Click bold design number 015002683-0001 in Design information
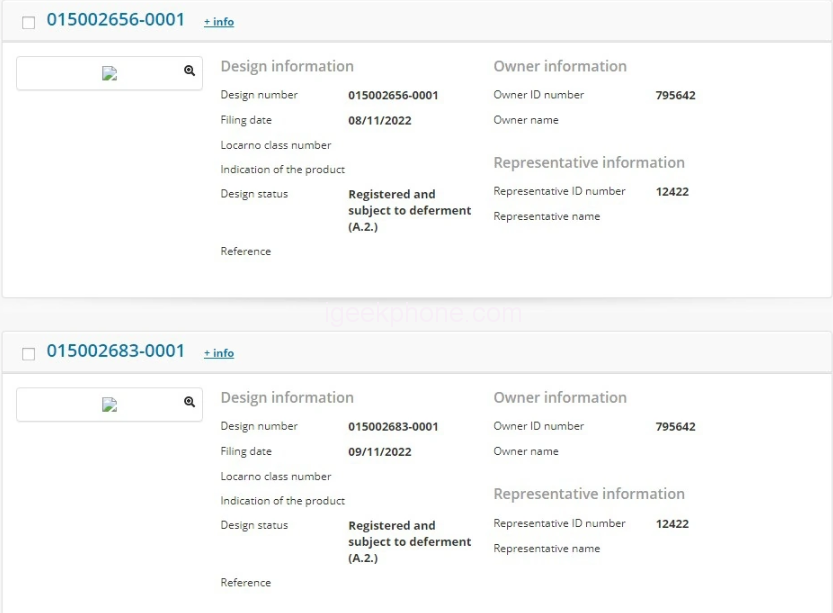Screen dimensions: 833x613 pyautogui.click(x=393, y=427)
